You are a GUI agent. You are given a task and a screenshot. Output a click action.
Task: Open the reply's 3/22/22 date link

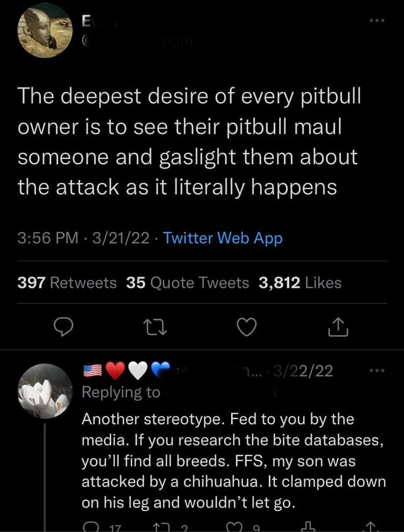[x=303, y=371]
